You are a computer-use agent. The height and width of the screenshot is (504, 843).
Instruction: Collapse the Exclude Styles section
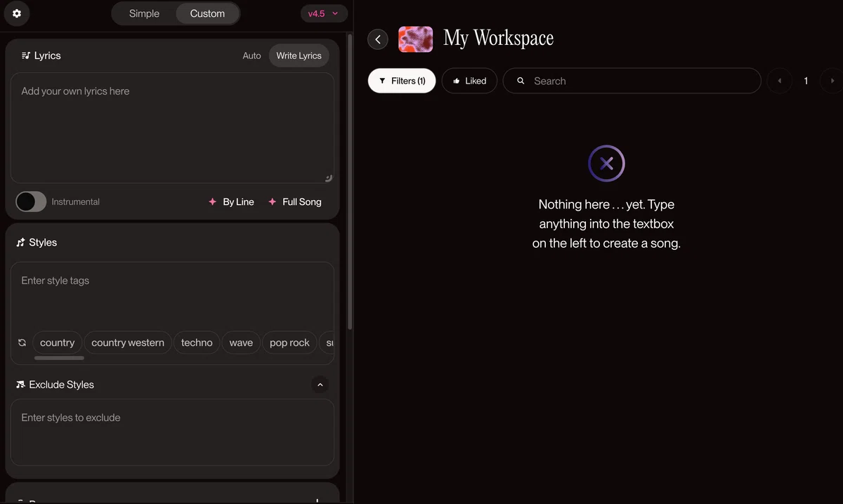coord(320,385)
